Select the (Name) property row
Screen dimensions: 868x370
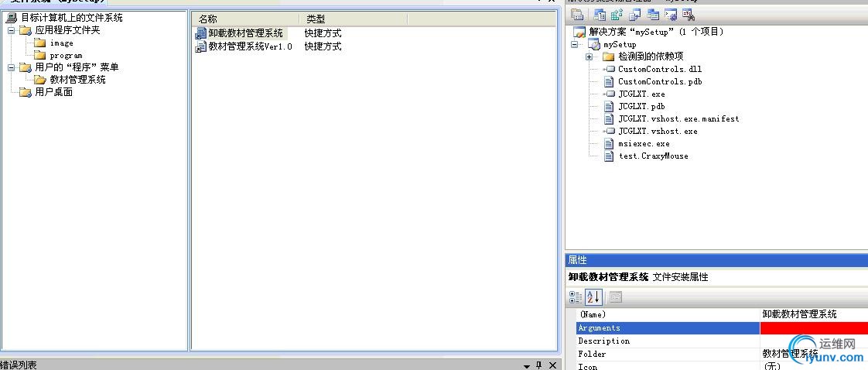722,314
